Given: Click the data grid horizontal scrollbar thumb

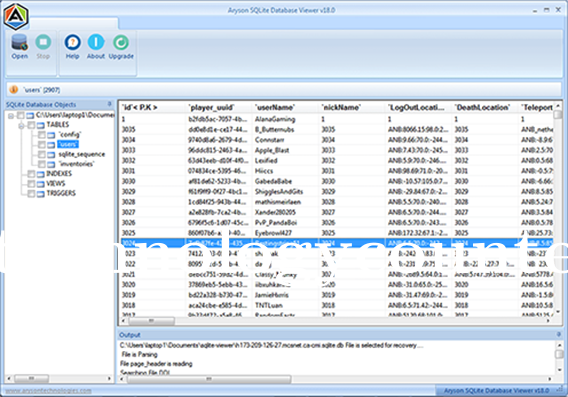Looking at the screenshot, I should click(x=151, y=321).
